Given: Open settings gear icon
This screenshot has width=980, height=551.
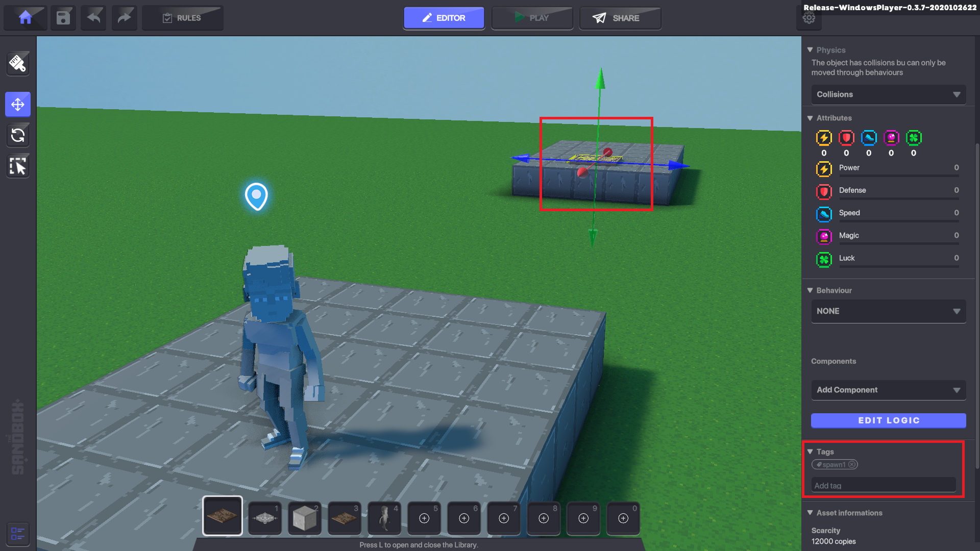Looking at the screenshot, I should pyautogui.click(x=809, y=19).
